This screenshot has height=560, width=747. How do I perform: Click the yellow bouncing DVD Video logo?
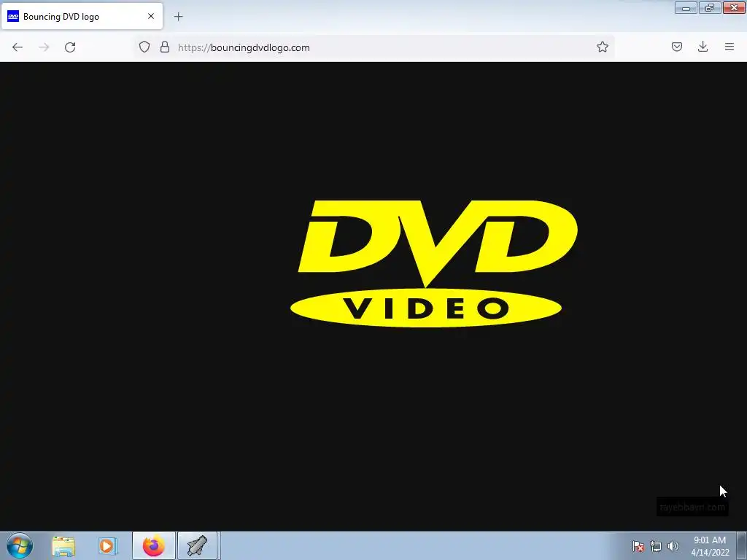click(x=433, y=263)
